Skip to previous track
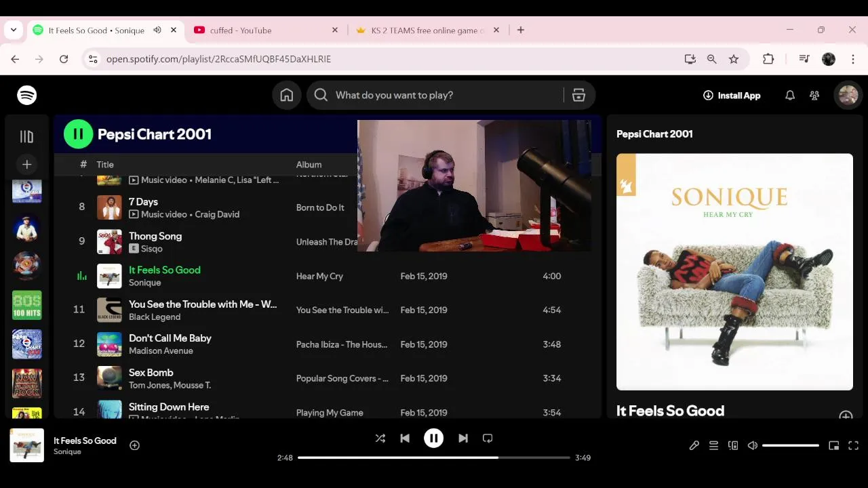Image resolution: width=868 pixels, height=488 pixels. (x=405, y=439)
